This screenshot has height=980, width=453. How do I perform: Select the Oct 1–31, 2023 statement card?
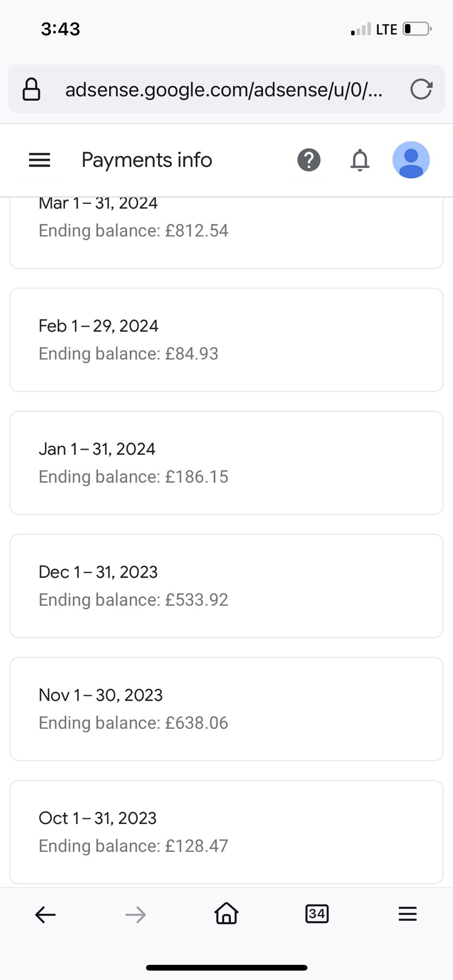(226, 832)
